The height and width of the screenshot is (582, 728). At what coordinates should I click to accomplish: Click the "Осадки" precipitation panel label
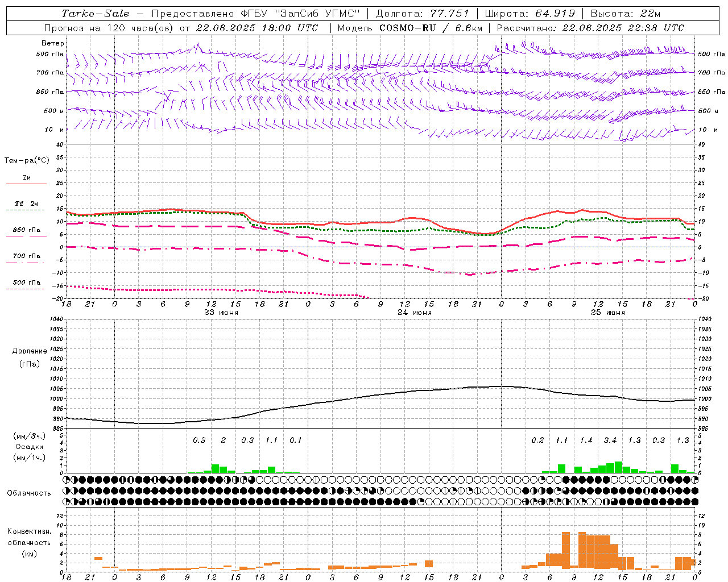pyautogui.click(x=30, y=447)
